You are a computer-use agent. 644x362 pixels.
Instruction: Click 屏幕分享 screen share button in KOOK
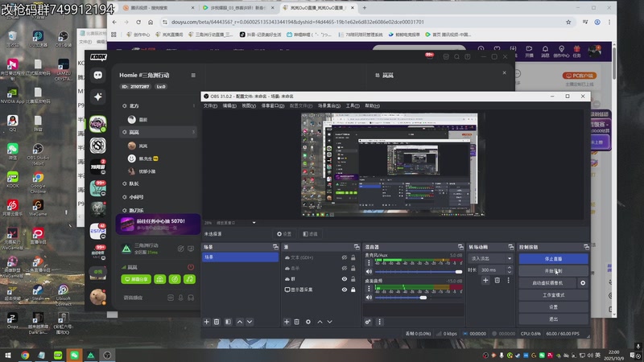(136, 279)
